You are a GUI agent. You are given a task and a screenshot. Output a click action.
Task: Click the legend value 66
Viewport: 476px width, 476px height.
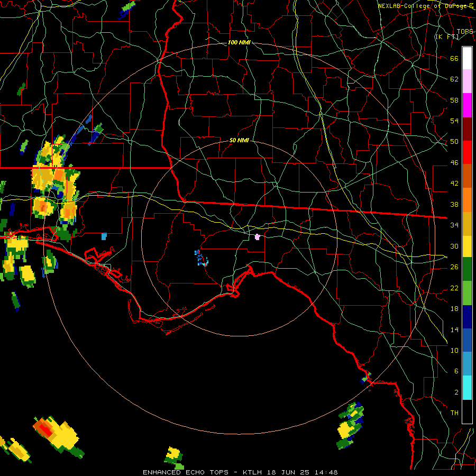pos(454,59)
